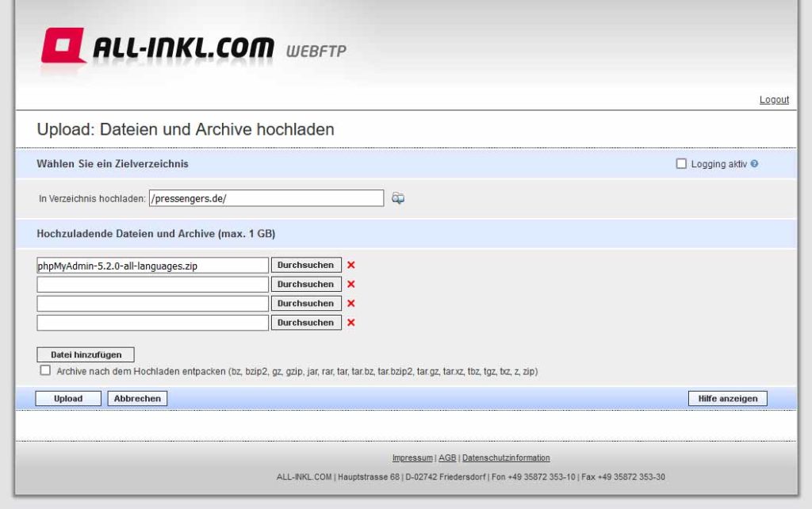Click the 'Wählen Sie ein Zielverzeichnis' heading
The width and height of the screenshot is (812, 509).
(113, 163)
